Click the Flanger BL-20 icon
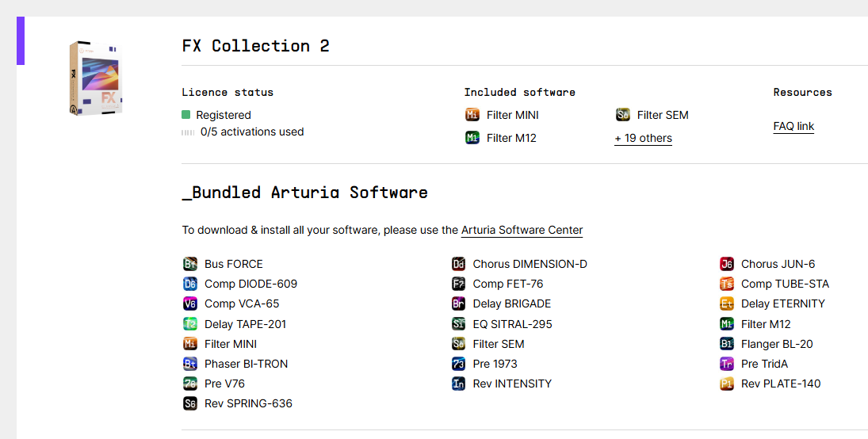 tap(727, 344)
